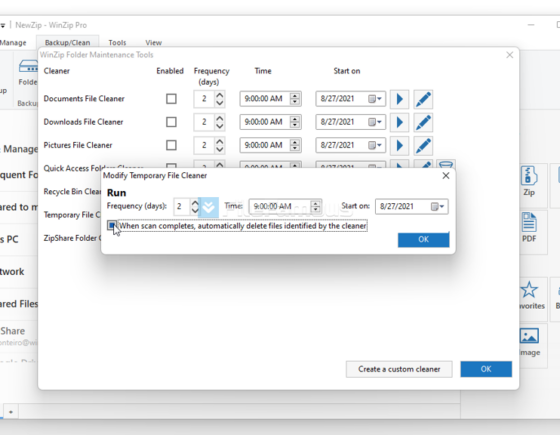560x435 pixels.
Task: Enable the Pictures File Cleaner checkbox
Action: click(x=171, y=145)
